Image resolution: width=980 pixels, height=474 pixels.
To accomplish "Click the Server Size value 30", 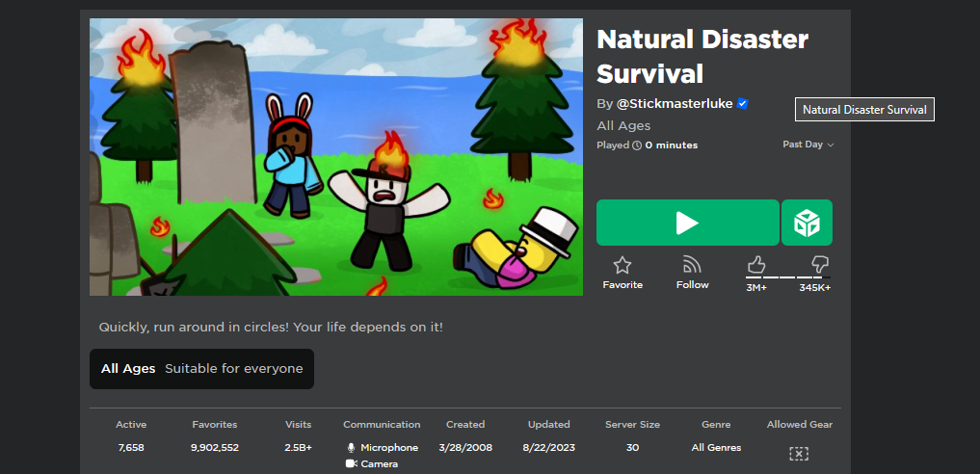I will point(632,448).
